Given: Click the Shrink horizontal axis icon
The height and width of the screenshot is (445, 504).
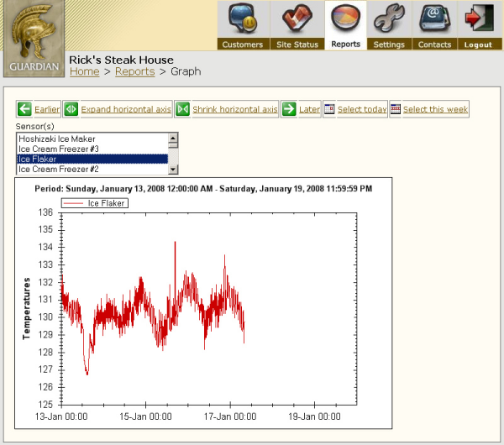Looking at the screenshot, I should pyautogui.click(x=182, y=109).
